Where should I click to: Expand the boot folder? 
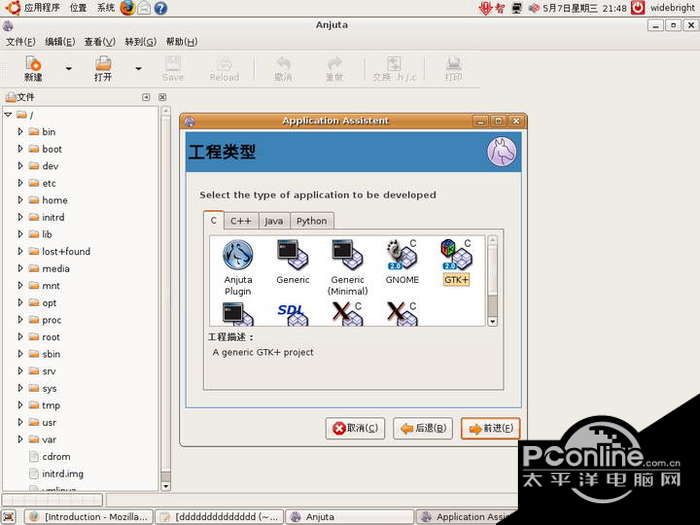(20, 149)
